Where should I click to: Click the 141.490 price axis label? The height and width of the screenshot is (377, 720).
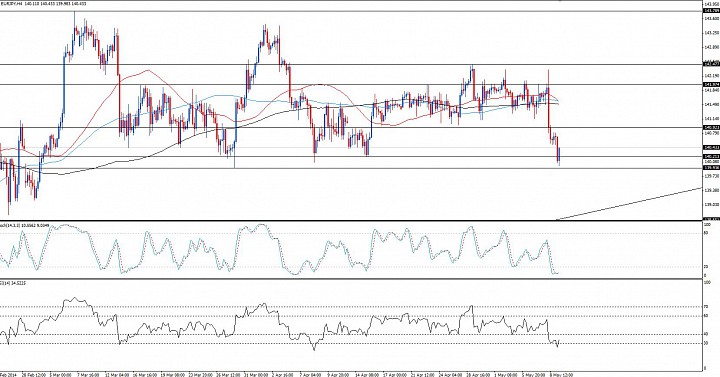(x=711, y=104)
